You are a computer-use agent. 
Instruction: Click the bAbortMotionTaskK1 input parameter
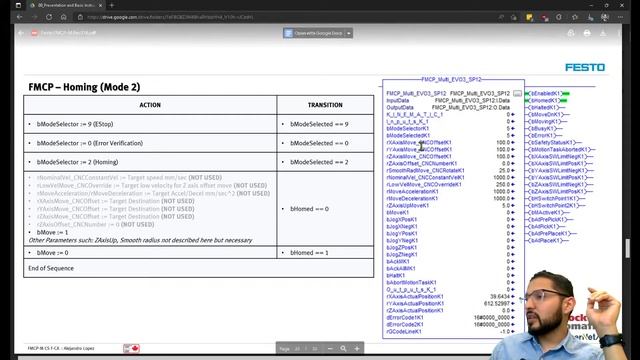(x=411, y=282)
